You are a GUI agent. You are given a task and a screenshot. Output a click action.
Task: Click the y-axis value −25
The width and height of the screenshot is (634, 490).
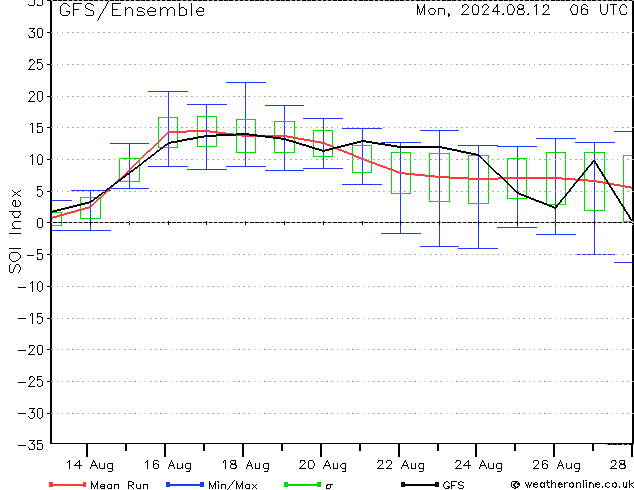tap(31, 382)
